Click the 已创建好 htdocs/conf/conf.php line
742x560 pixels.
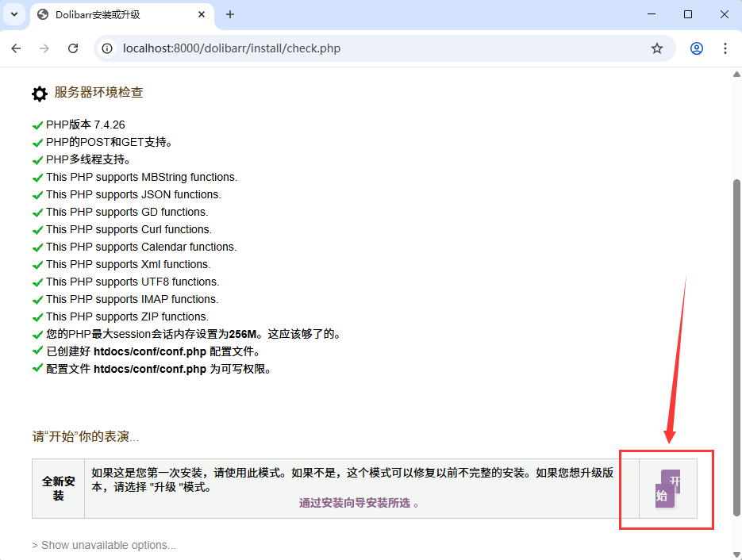tap(153, 352)
